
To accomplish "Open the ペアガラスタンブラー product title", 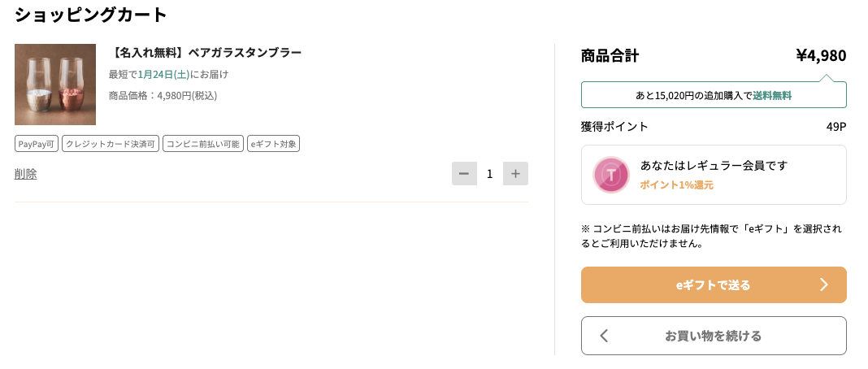I will [x=206, y=53].
